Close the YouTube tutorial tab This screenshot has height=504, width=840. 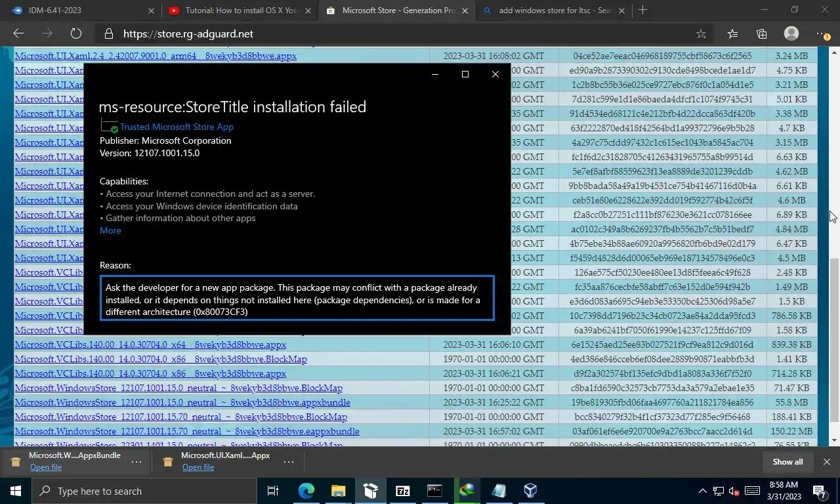308,10
